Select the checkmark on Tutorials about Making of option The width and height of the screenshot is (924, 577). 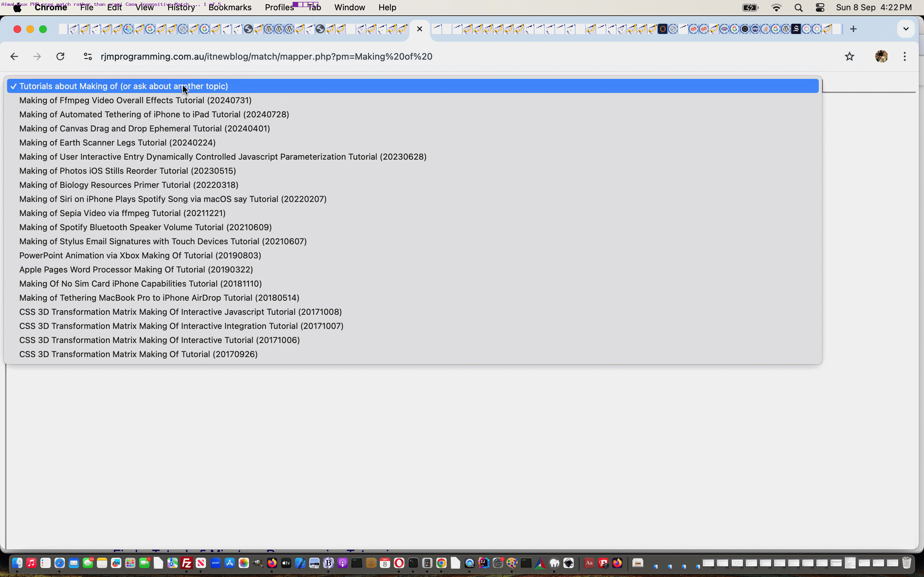[14, 86]
